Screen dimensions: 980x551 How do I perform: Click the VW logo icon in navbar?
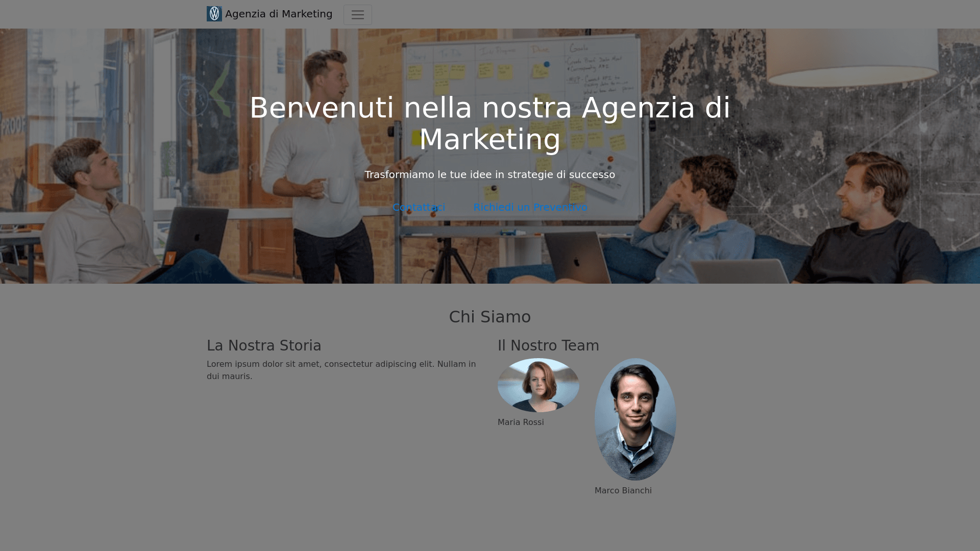pos(214,14)
